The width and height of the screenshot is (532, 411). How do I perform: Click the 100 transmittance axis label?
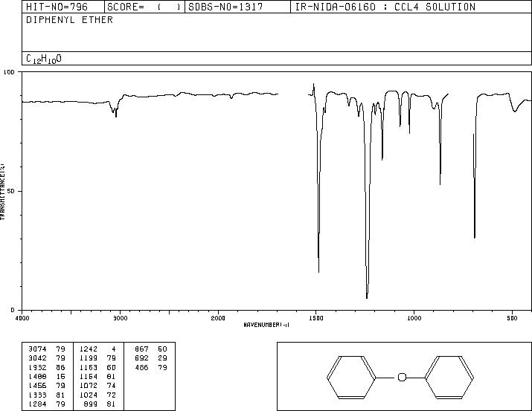pyautogui.click(x=9, y=72)
